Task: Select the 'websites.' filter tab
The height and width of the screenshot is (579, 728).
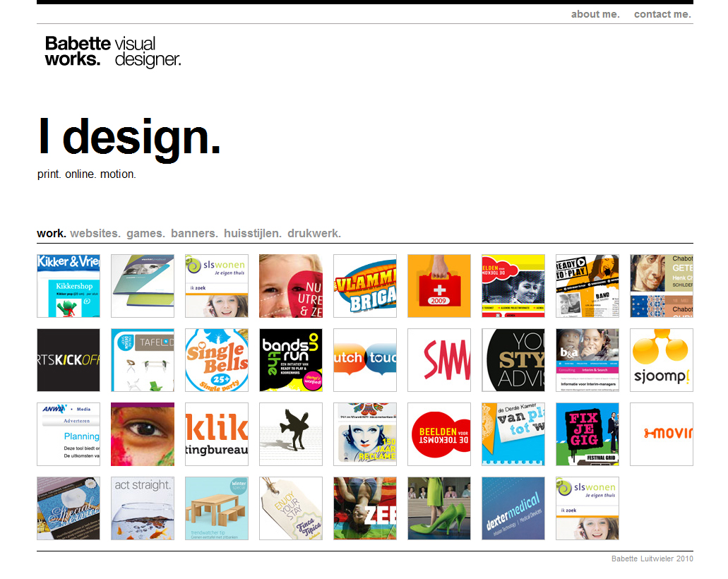Action: (x=95, y=233)
